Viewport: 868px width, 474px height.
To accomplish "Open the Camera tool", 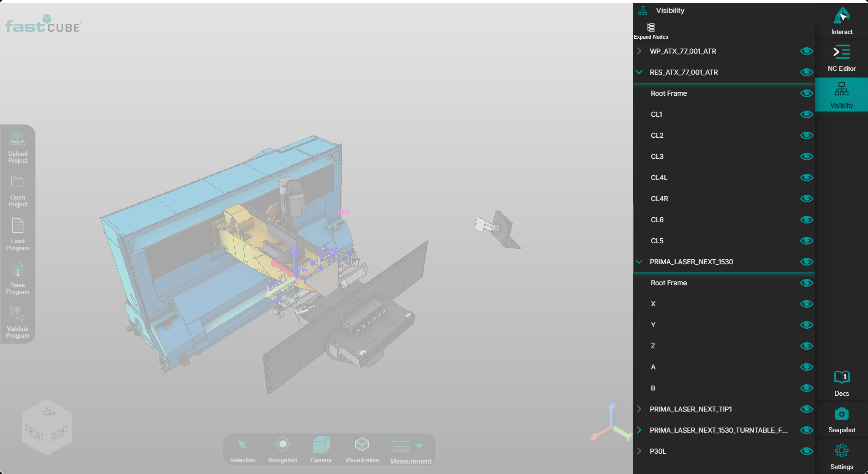I will pos(321,450).
